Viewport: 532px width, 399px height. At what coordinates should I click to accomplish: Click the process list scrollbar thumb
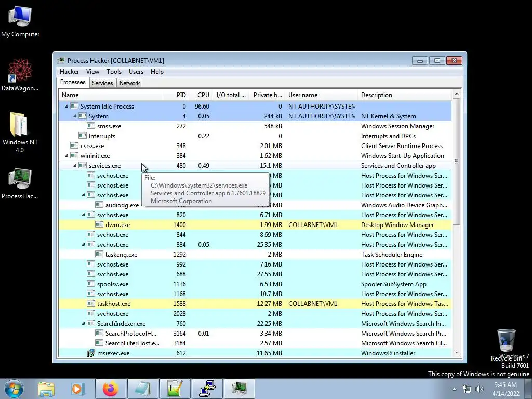coord(457,162)
